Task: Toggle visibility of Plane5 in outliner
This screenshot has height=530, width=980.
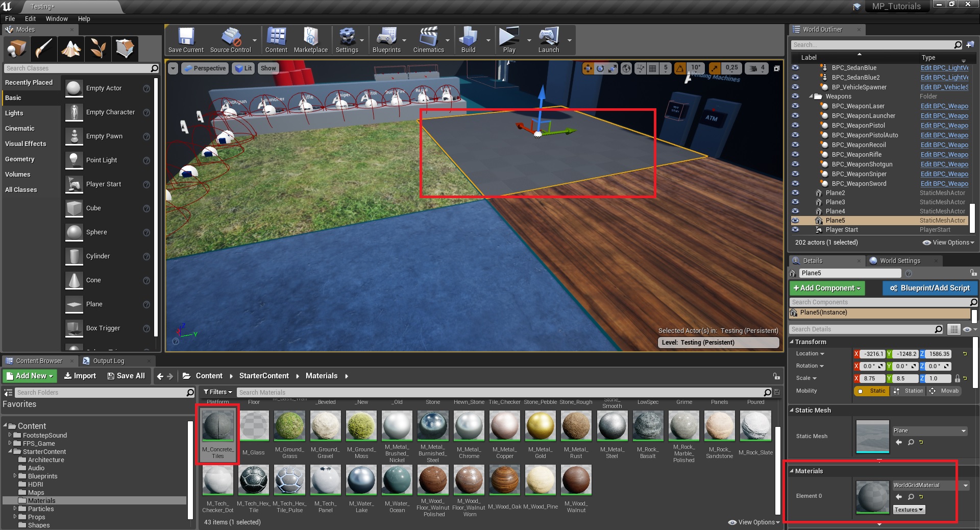Action: click(795, 221)
